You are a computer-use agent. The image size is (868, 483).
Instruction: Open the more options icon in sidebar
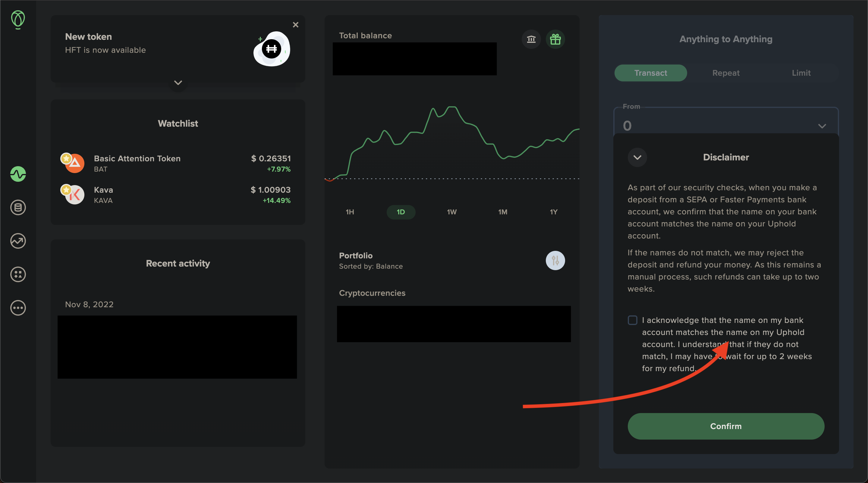click(x=17, y=308)
